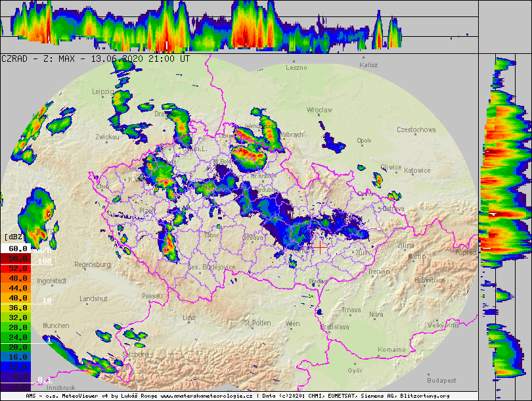This screenshot has height=401, width=532.
Task: Click the Čes. Budějovice city label
Action: point(211,267)
